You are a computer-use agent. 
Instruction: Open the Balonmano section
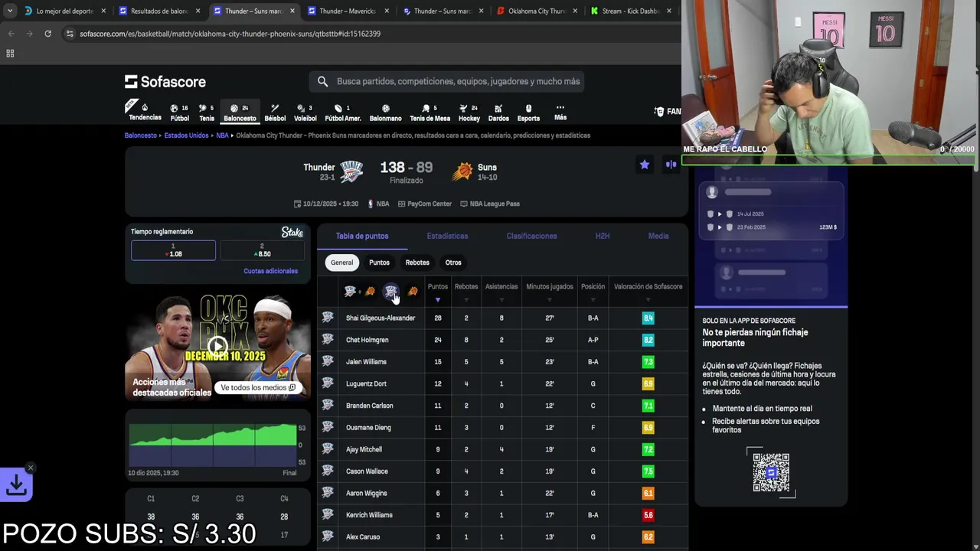[x=385, y=112]
